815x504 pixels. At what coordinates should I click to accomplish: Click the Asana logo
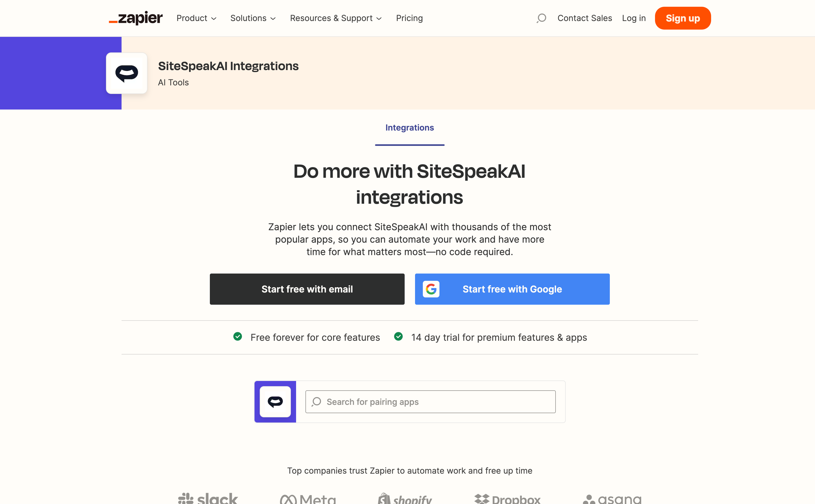click(612, 499)
